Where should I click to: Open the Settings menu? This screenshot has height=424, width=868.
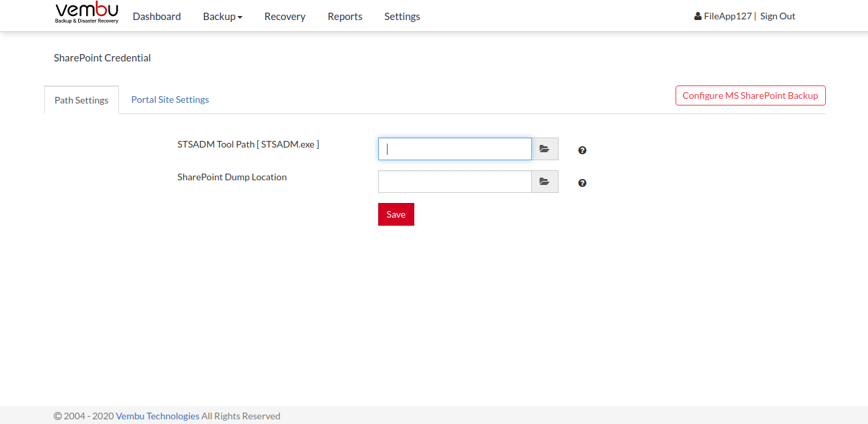tap(402, 16)
